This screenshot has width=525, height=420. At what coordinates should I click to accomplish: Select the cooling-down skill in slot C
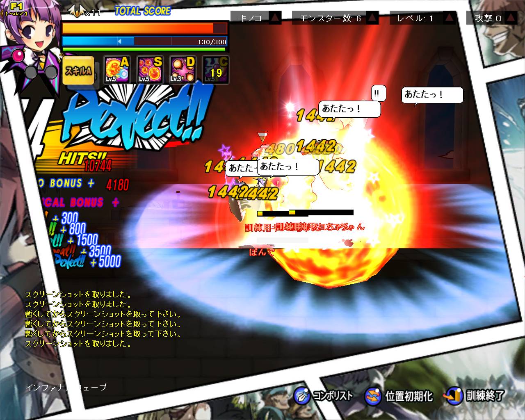tap(215, 69)
